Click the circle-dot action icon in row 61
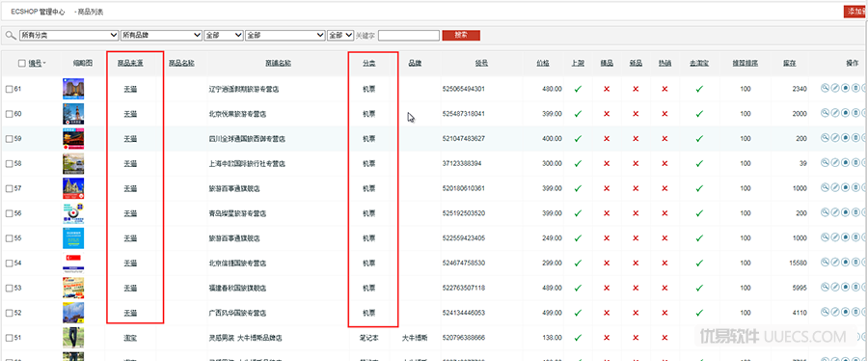The height and width of the screenshot is (361, 868). click(845, 88)
